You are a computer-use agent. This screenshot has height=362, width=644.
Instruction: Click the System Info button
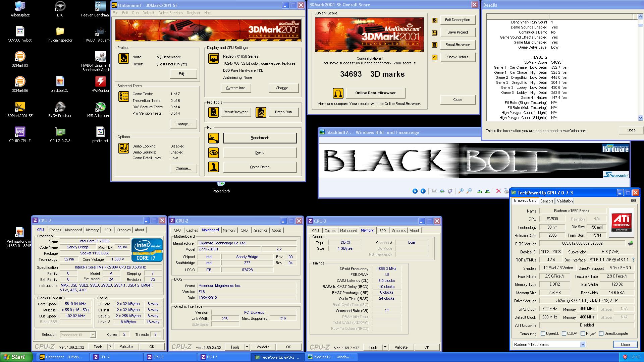pos(236,88)
